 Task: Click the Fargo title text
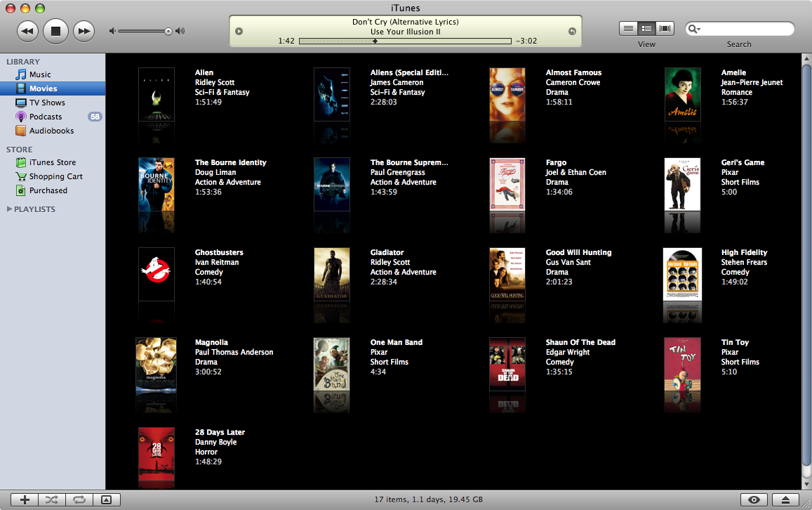click(556, 162)
